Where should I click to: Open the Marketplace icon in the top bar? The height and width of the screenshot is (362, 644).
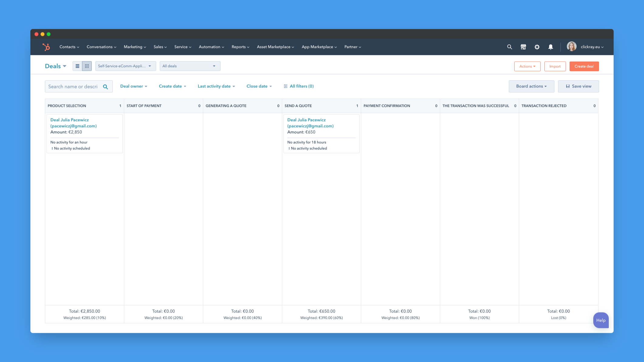point(523,47)
